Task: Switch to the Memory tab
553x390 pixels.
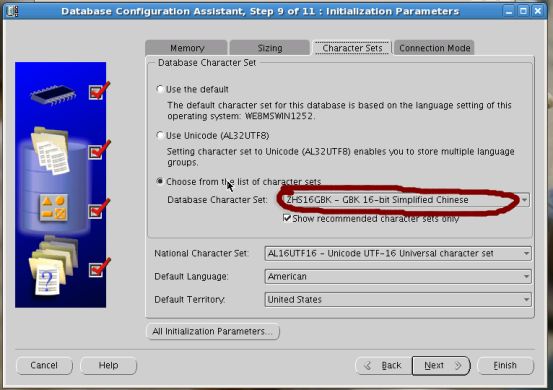Action: [x=186, y=48]
